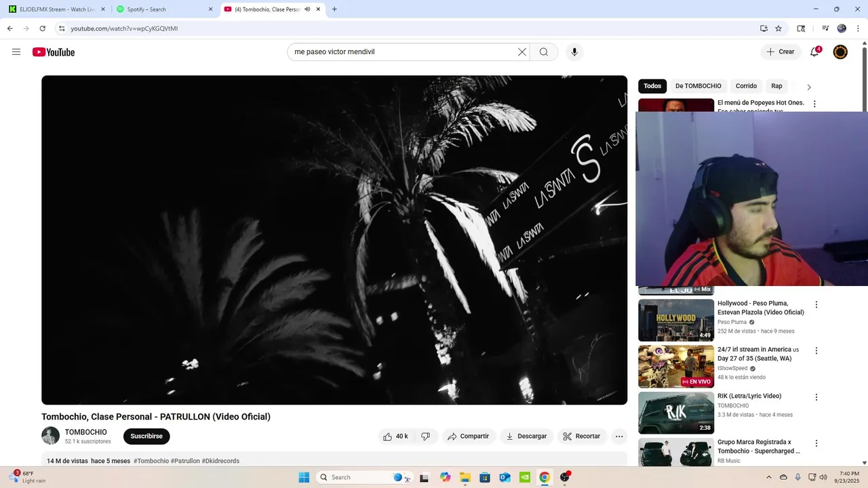Open File Explorer from taskbar
The image size is (868, 488).
[465, 477]
